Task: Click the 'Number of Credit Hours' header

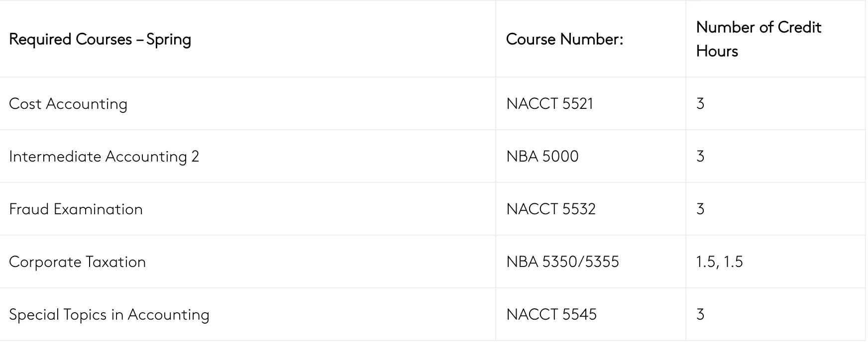Action: [758, 39]
